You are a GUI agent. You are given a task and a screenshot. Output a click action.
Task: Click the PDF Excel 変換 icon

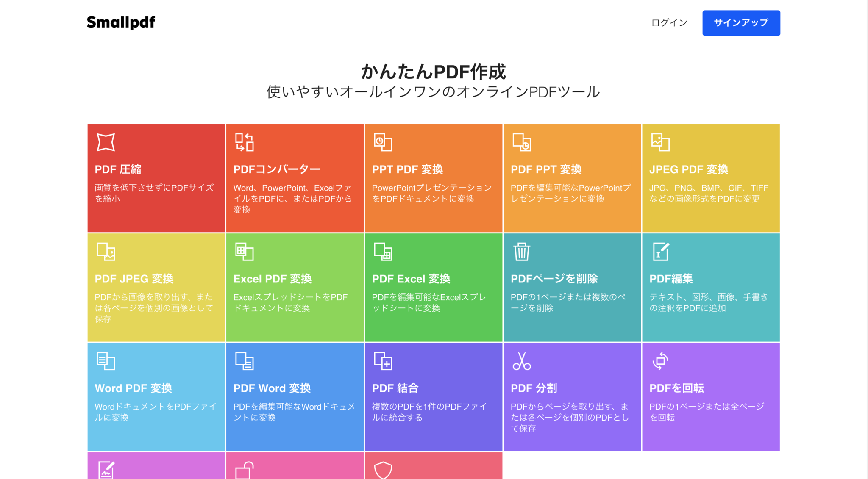tap(383, 252)
